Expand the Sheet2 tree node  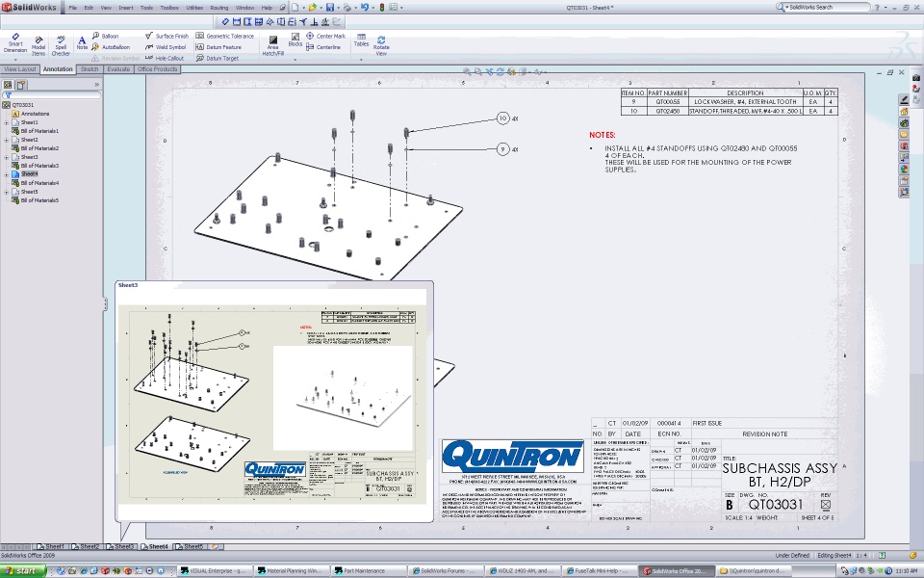(7, 140)
